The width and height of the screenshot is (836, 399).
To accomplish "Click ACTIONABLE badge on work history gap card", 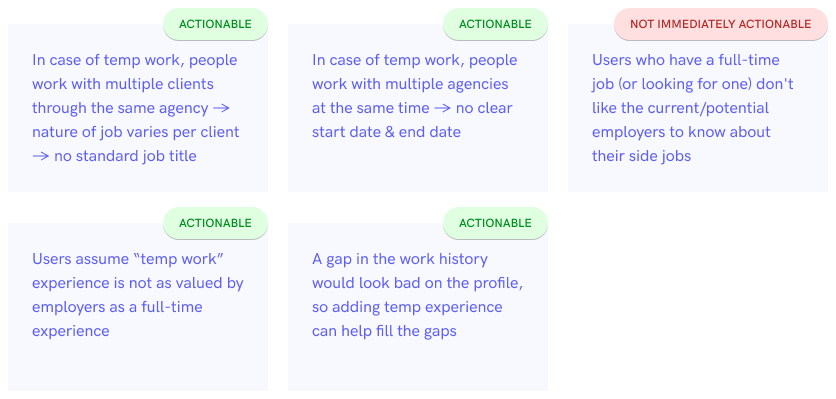I will coord(495,223).
